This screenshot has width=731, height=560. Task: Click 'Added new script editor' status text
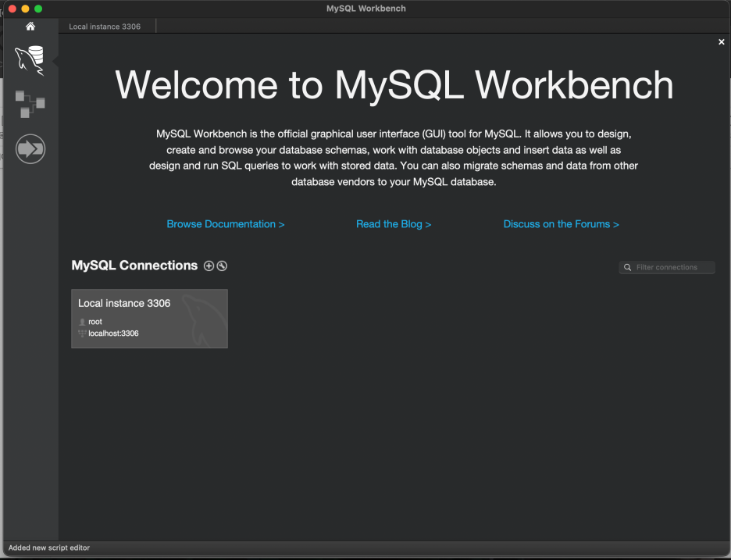pos(49,548)
